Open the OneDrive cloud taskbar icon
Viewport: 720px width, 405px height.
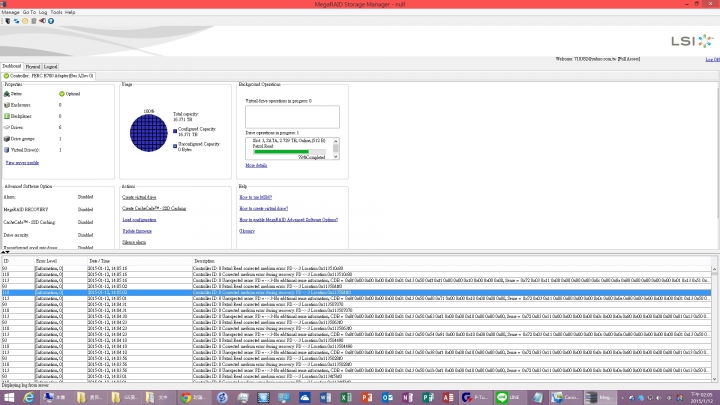point(304,397)
